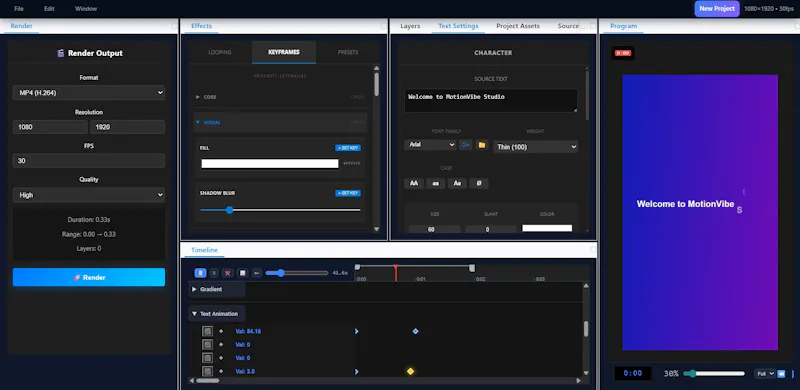The image size is (800, 390).
Task: Open the Full preview quality dropdown
Action: 765,374
